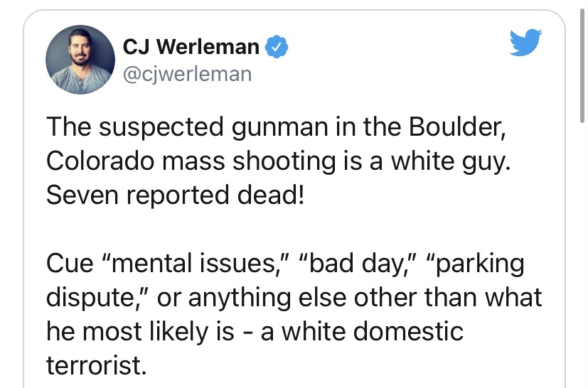Click the Twitter bird logo
588x388 pixels.
526,45
